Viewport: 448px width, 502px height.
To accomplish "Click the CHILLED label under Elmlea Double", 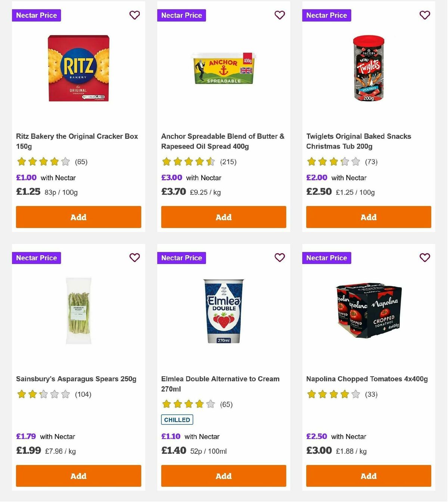I will click(177, 420).
